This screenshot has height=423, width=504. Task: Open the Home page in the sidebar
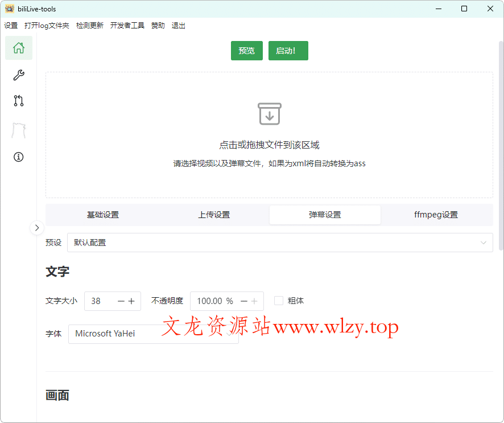(18, 48)
